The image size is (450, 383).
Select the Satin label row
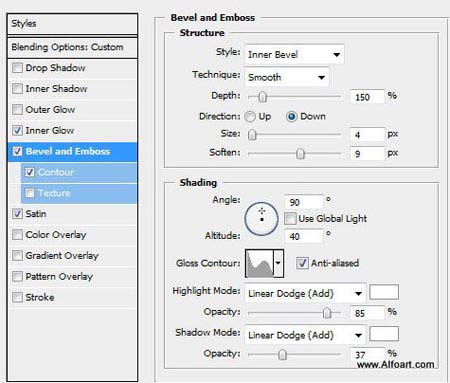pos(72,214)
